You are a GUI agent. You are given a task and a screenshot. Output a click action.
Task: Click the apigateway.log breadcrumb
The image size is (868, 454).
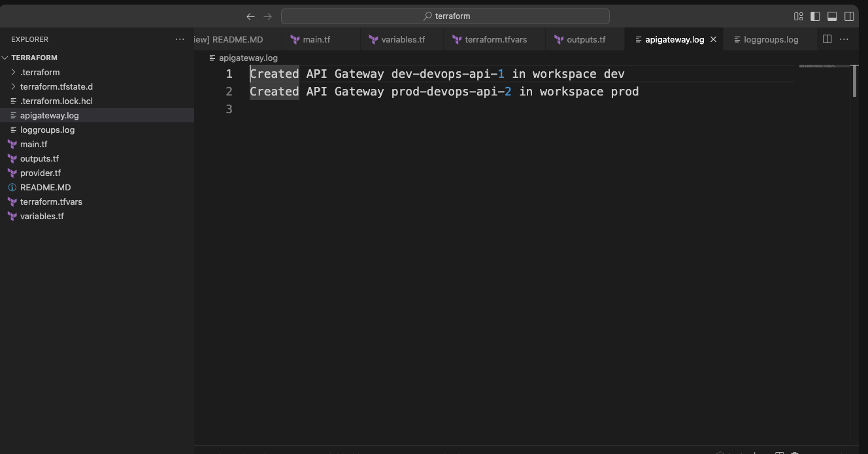(248, 58)
